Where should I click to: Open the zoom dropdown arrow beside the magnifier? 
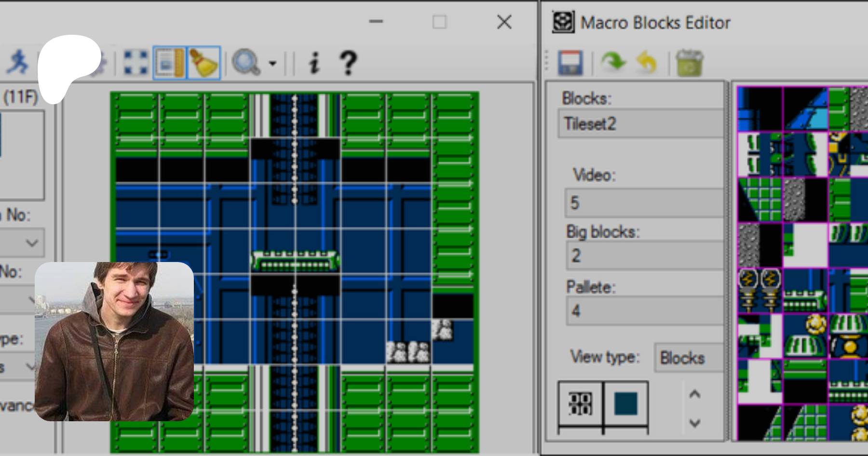[x=272, y=63]
